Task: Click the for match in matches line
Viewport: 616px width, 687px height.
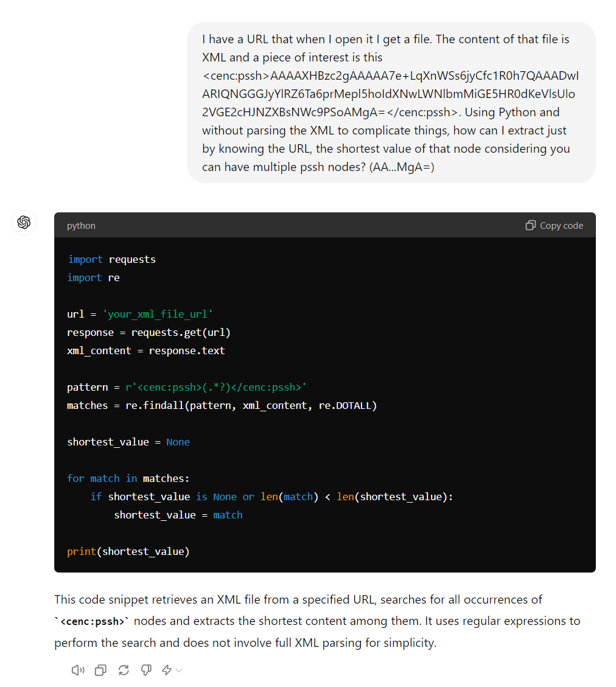Action: coord(128,478)
